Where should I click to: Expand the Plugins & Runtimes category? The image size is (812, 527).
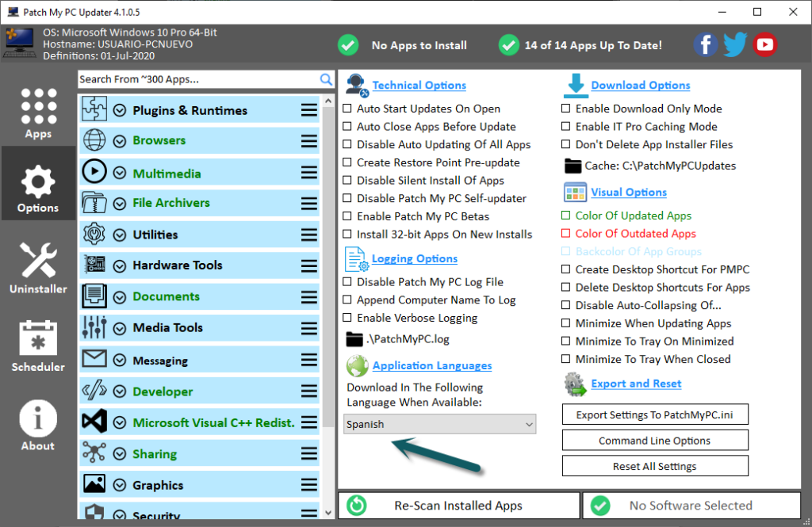click(x=120, y=110)
